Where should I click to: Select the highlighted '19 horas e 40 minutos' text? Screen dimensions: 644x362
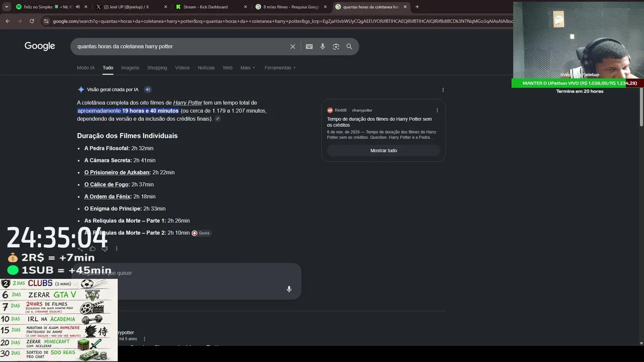click(x=150, y=111)
